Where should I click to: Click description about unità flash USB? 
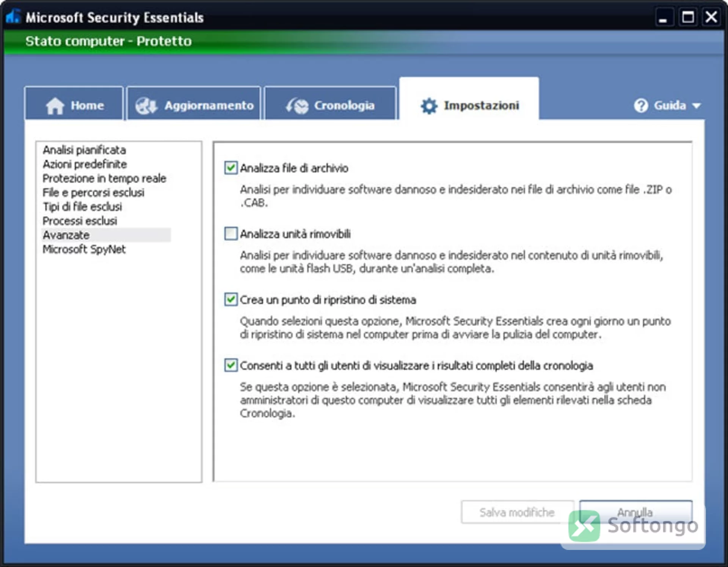point(451,262)
